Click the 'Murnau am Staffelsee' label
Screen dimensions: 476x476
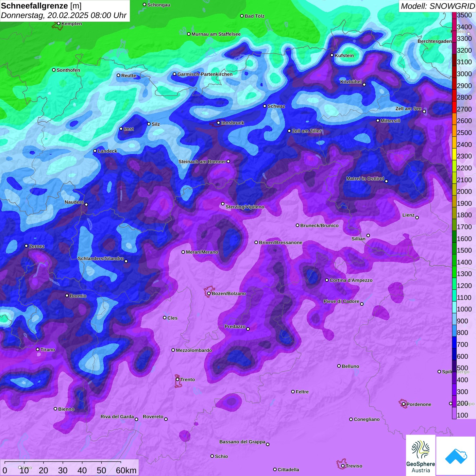tap(216, 34)
